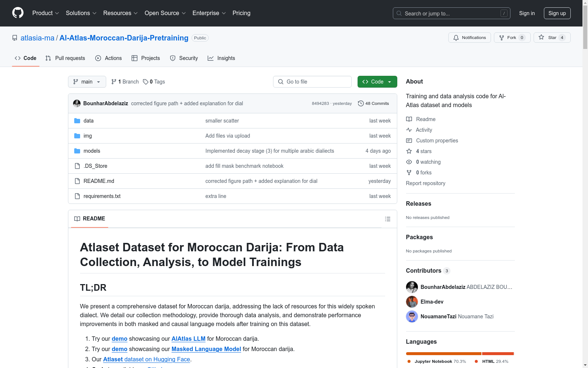Open the AlAtlas LLM link
This screenshot has height=368, width=588.
(x=189, y=339)
